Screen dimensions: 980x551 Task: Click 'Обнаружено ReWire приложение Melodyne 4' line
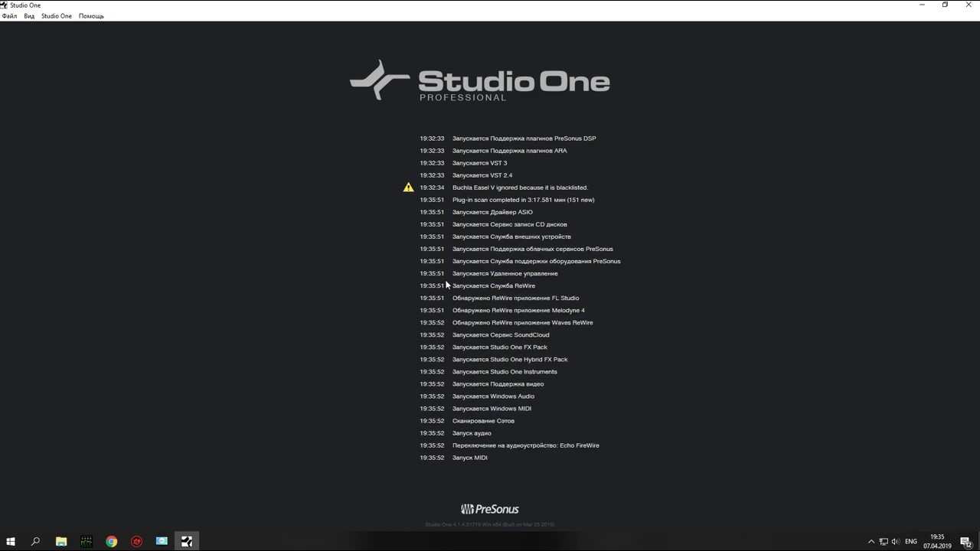pyautogui.click(x=518, y=311)
